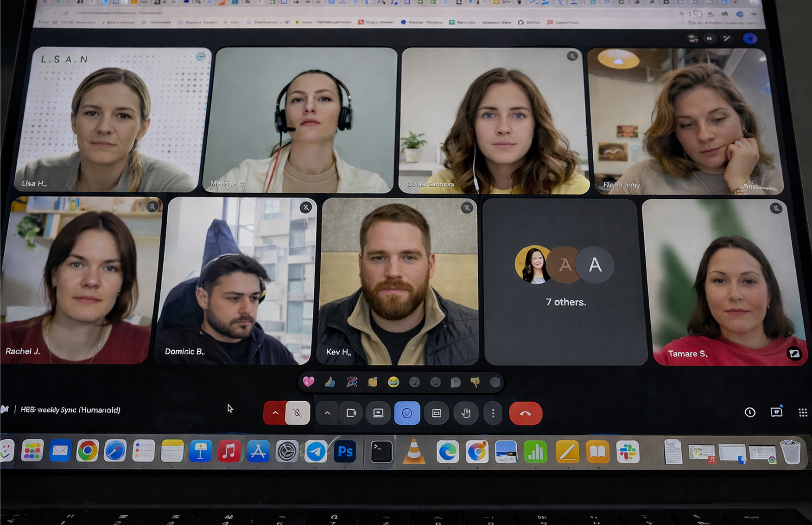Raise your hand

click(x=466, y=413)
